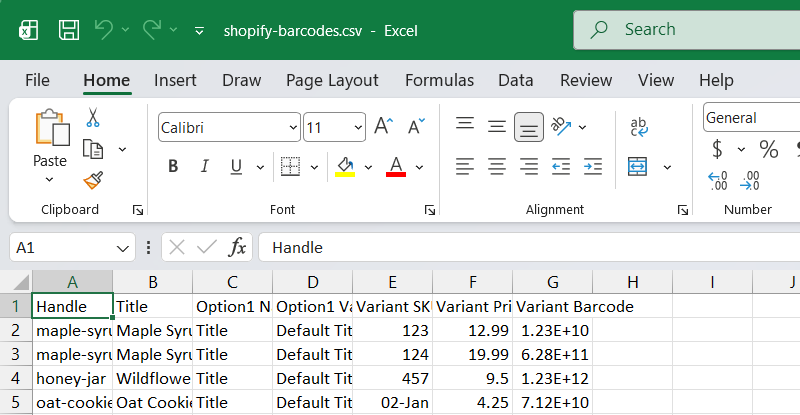The width and height of the screenshot is (800, 415).
Task: Open Alignment settings dialog launcher
Action: [683, 210]
